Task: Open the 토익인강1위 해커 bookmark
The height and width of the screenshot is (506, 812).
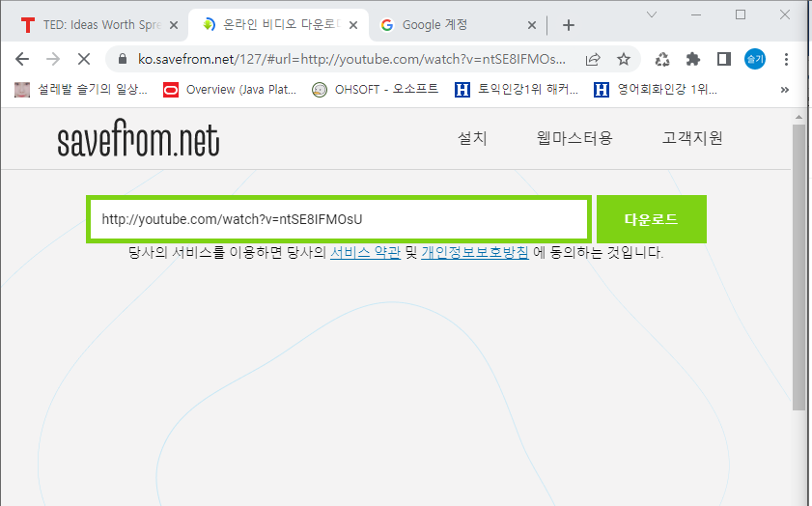Action: click(517, 90)
